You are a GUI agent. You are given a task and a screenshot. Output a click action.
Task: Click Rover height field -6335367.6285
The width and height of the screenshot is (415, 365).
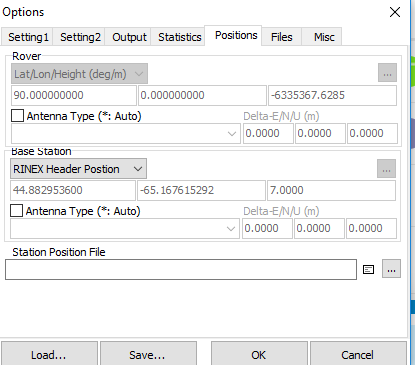click(x=332, y=95)
